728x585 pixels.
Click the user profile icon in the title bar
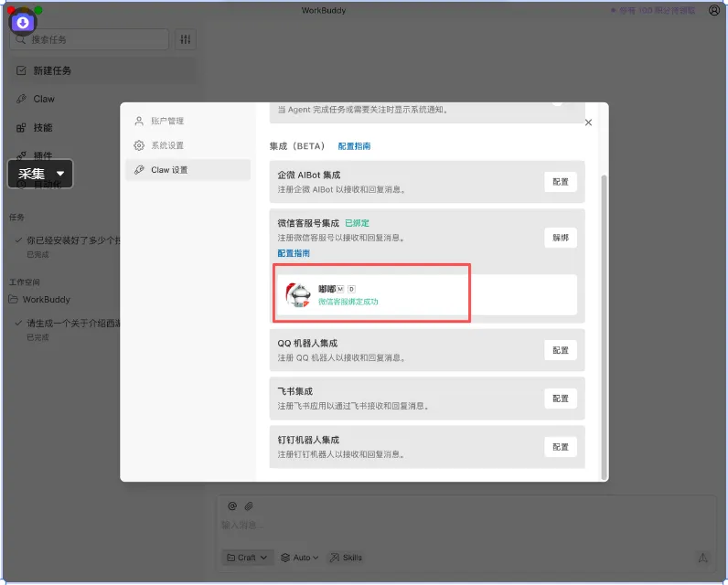pyautogui.click(x=714, y=10)
